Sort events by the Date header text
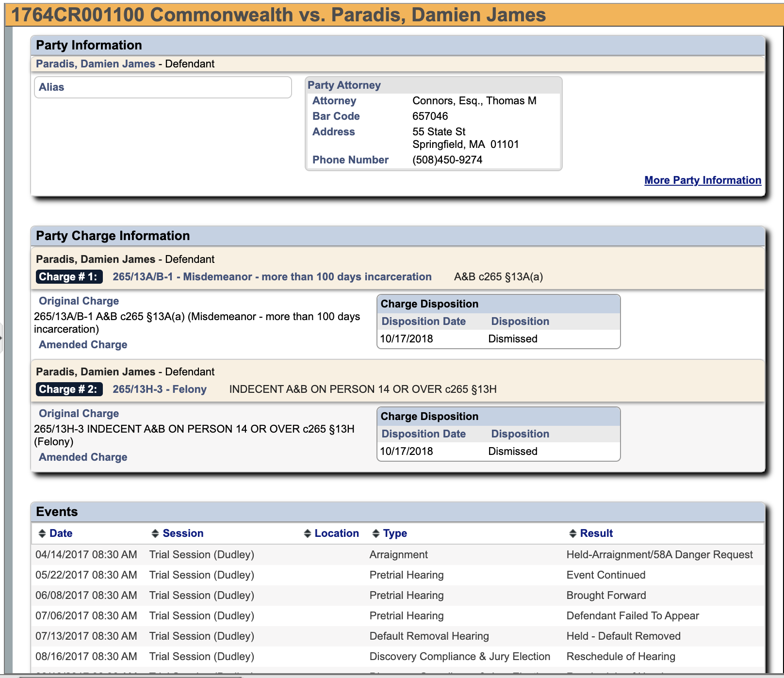Image resolution: width=784 pixels, height=678 pixels. click(x=61, y=533)
